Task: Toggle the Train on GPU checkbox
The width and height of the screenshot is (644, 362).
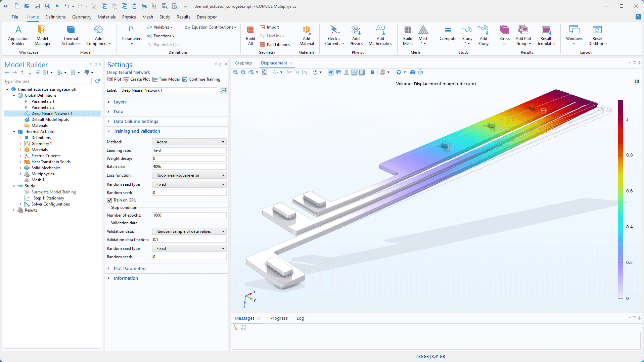Action: pos(109,200)
